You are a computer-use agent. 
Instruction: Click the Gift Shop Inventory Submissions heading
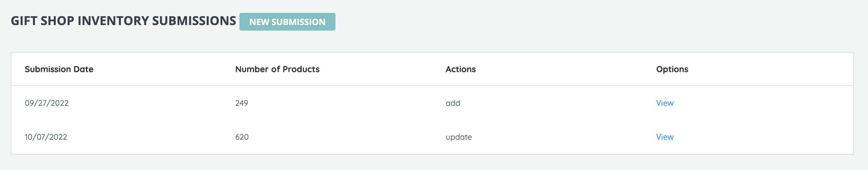[x=123, y=21]
